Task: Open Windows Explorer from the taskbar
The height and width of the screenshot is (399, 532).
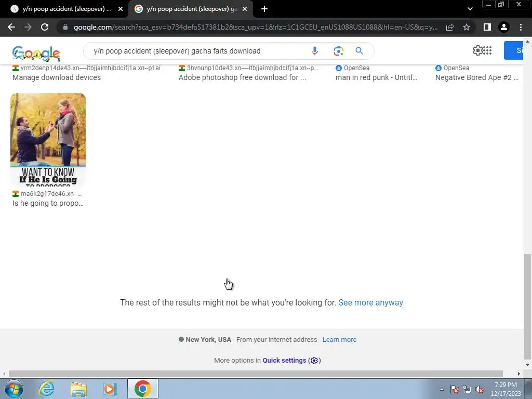Action: point(78,389)
